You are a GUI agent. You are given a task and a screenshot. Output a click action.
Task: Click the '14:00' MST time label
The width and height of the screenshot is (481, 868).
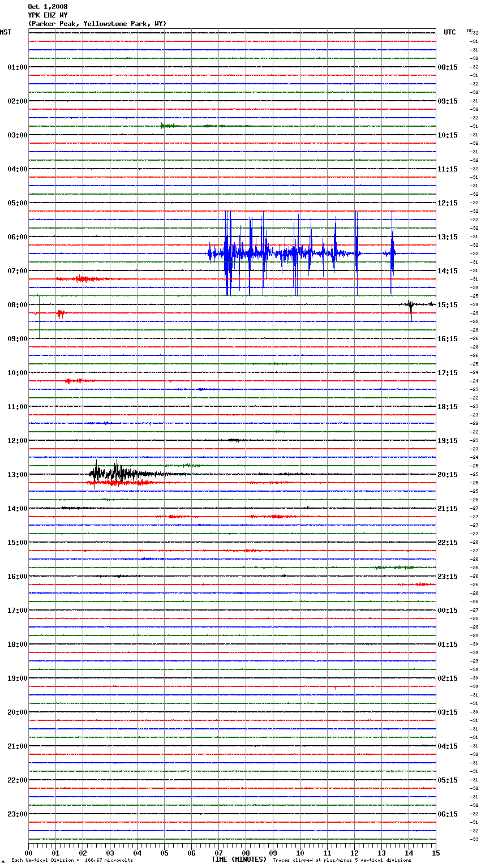tap(18, 509)
